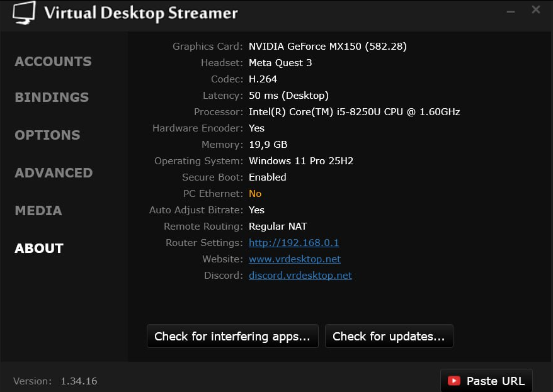Click the codec value H.264
Screen dimensions: 553x392
(263, 79)
